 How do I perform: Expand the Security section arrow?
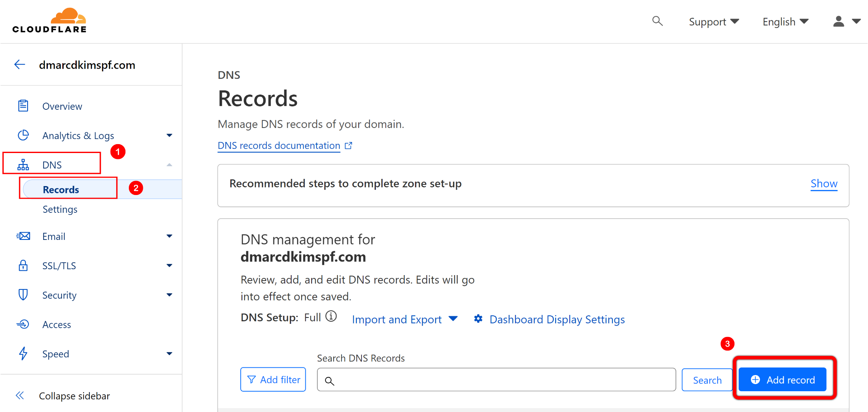click(170, 295)
